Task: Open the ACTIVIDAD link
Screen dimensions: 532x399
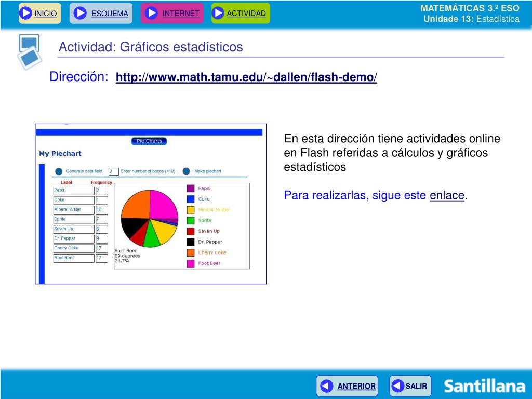Action: click(246, 14)
